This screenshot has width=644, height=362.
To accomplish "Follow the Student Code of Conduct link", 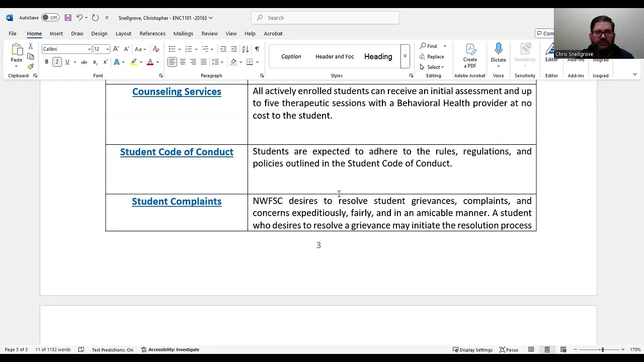I will click(177, 152).
